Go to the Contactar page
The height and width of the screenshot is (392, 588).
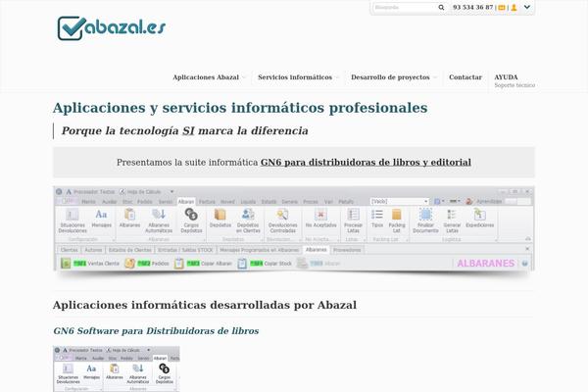tap(465, 77)
